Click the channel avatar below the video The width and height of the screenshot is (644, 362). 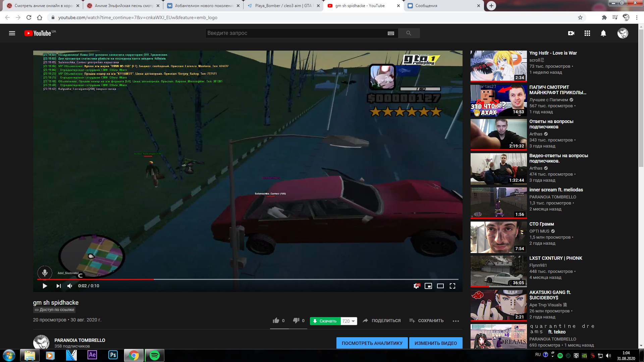click(x=41, y=342)
